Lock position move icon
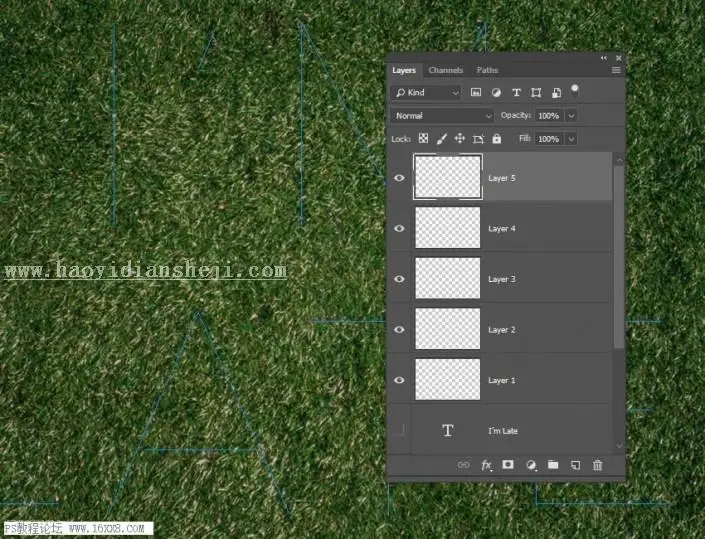The height and width of the screenshot is (539, 705). pyautogui.click(x=460, y=138)
